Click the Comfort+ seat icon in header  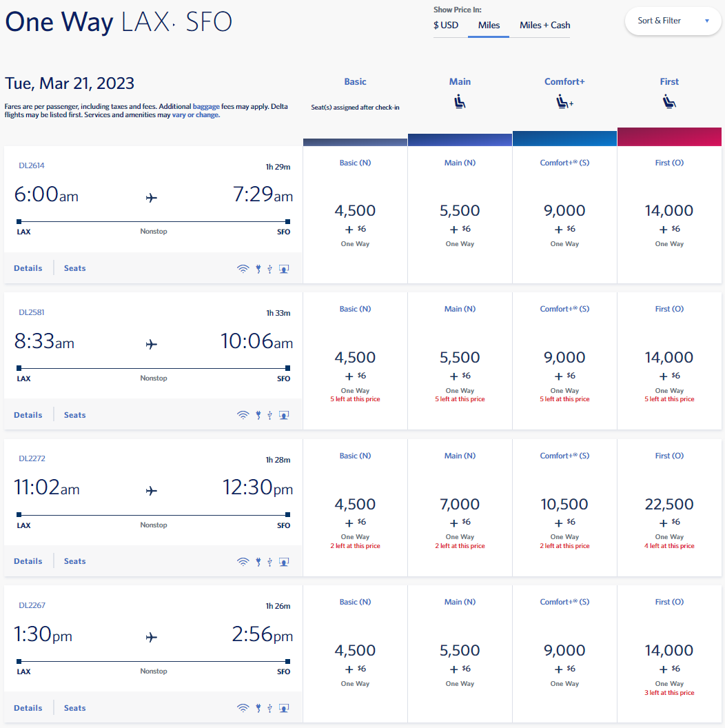coord(564,101)
